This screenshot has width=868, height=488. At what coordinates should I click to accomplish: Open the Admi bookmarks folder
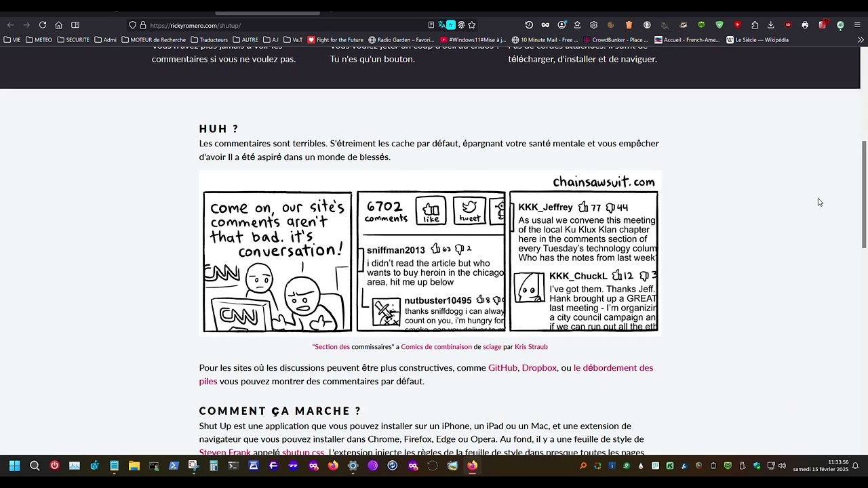tap(106, 40)
